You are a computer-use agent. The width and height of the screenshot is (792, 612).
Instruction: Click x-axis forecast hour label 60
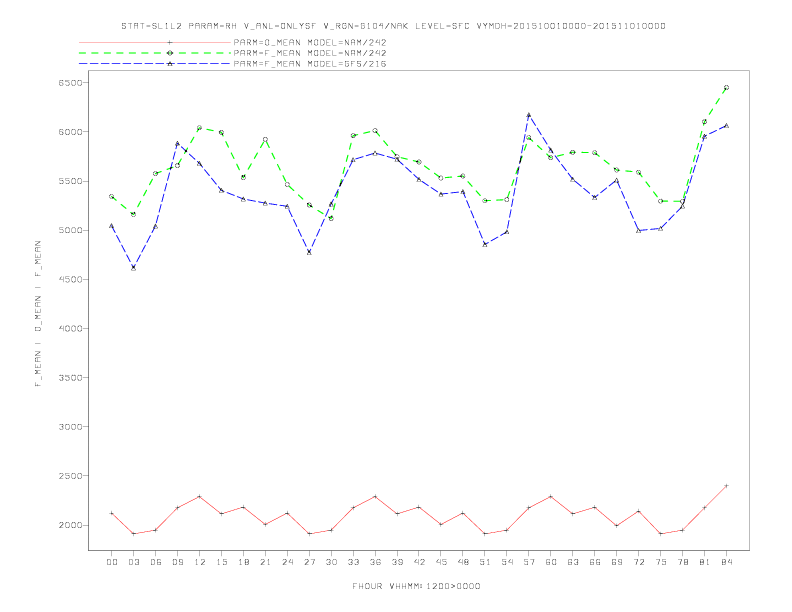click(x=551, y=562)
